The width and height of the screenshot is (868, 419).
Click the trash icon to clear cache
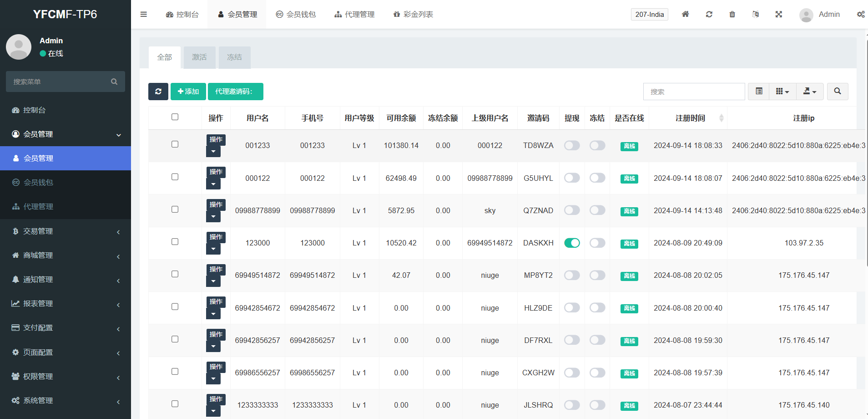[x=732, y=14]
